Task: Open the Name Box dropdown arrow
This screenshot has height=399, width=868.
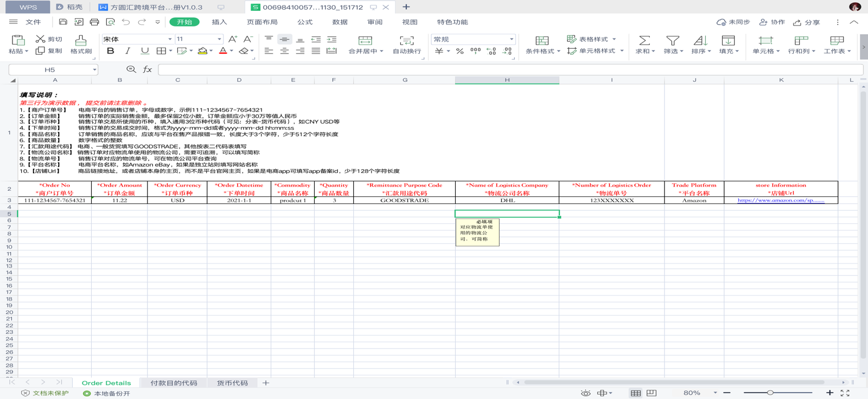Action: pos(94,69)
